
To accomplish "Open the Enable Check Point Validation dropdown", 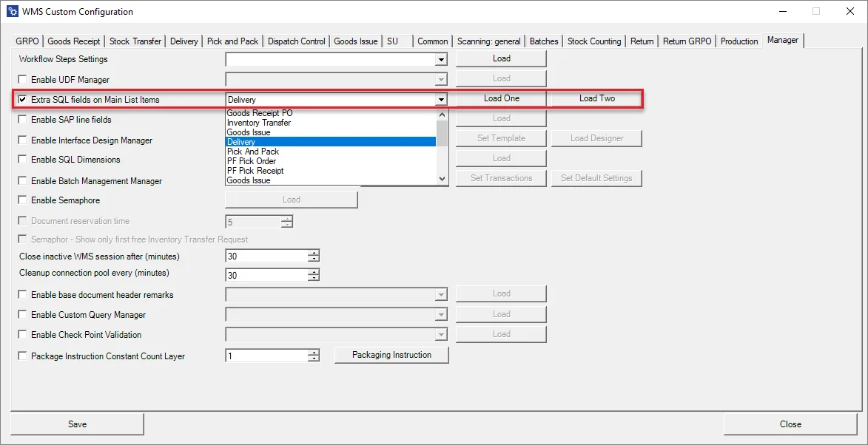I will [442, 334].
